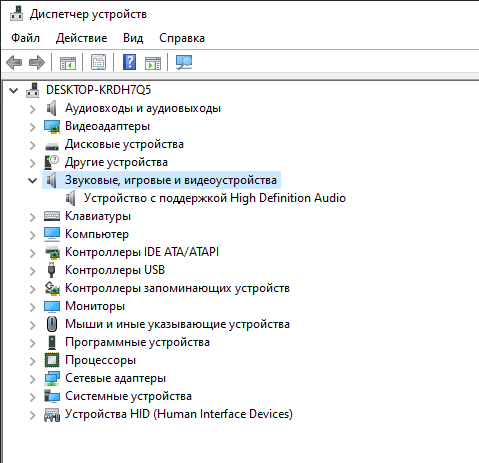Expand the Сетевые адаптеры chevron
The height and width of the screenshot is (463, 479).
(x=32, y=378)
